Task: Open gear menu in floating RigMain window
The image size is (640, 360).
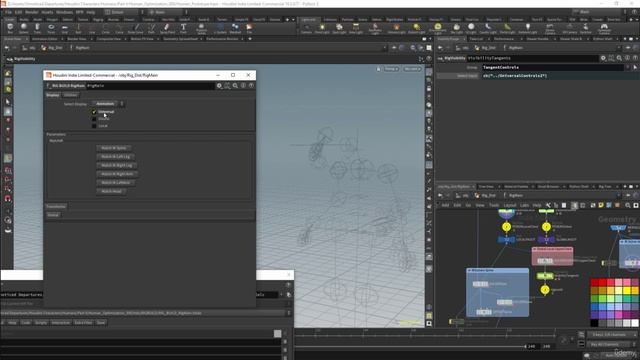Action: pyautogui.click(x=219, y=86)
